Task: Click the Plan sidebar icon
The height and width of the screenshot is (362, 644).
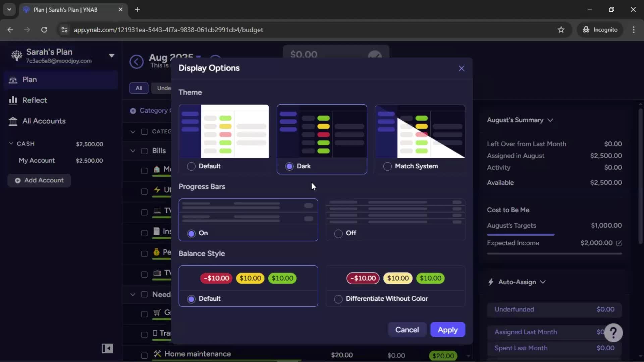Action: [13, 80]
